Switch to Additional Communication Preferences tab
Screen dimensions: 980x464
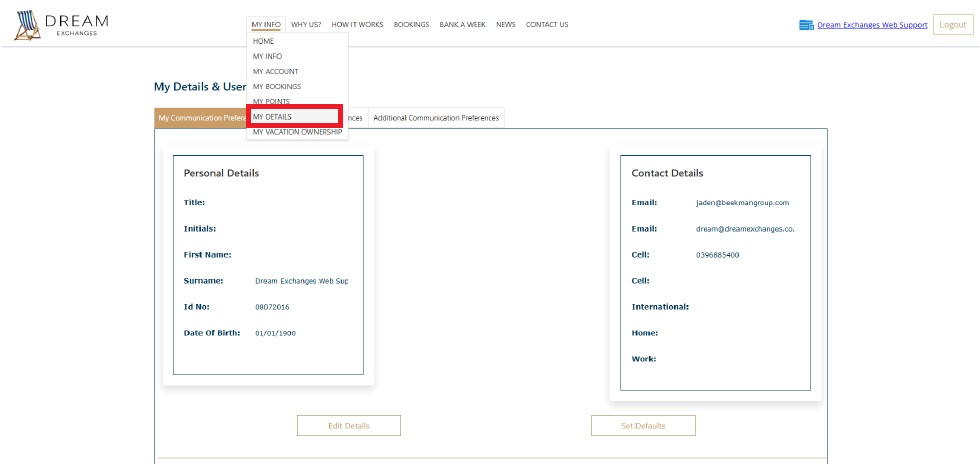pyautogui.click(x=436, y=118)
